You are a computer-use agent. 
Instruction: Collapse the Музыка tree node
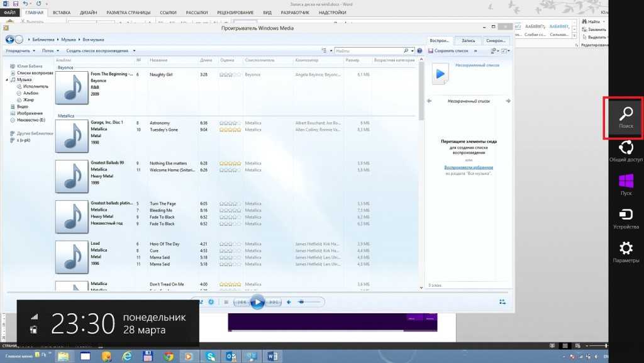[7, 80]
